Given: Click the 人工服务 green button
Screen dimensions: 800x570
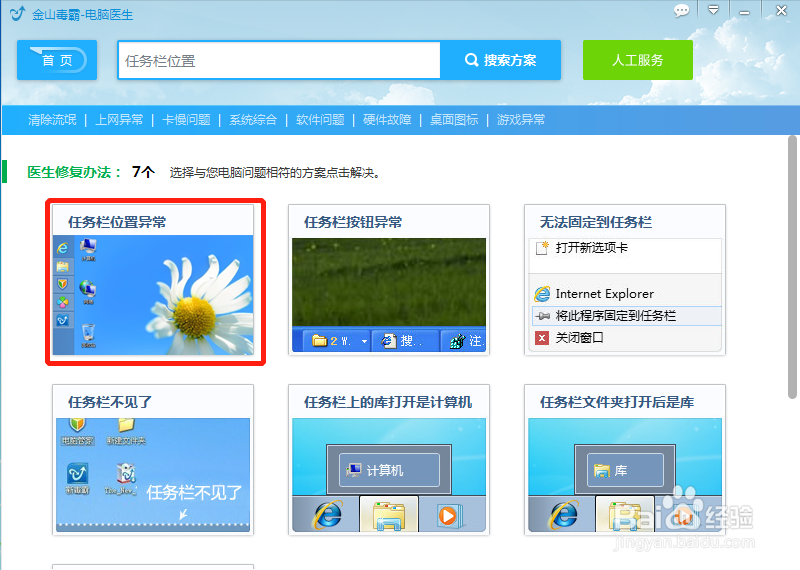Looking at the screenshot, I should pyautogui.click(x=638, y=60).
